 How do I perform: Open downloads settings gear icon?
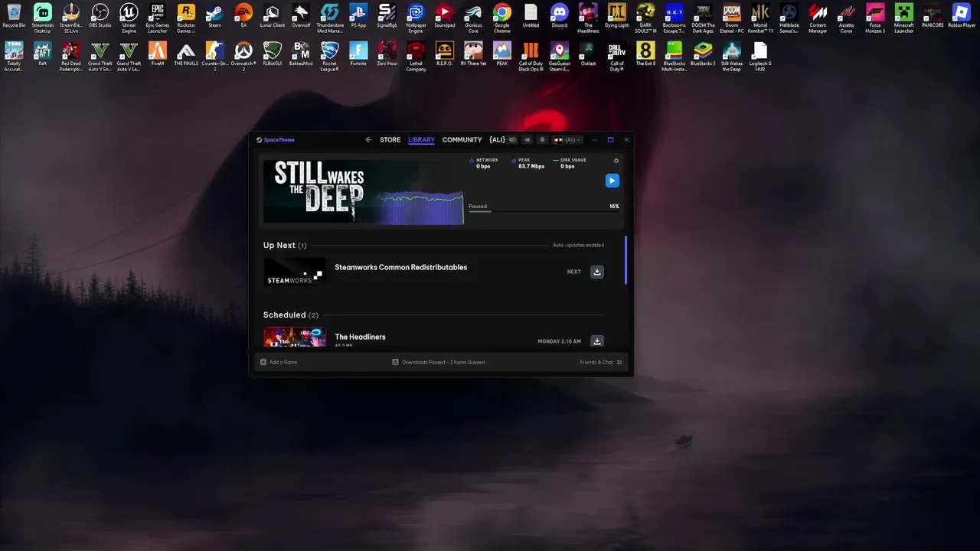[616, 161]
